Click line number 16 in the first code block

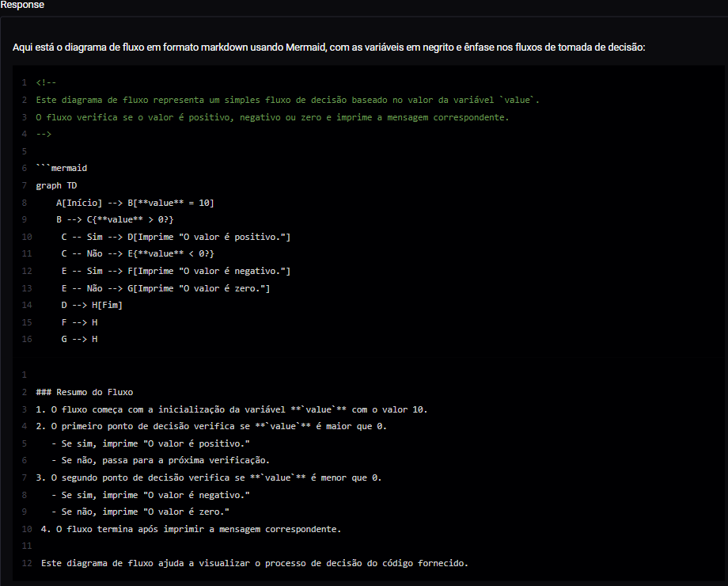pos(27,339)
